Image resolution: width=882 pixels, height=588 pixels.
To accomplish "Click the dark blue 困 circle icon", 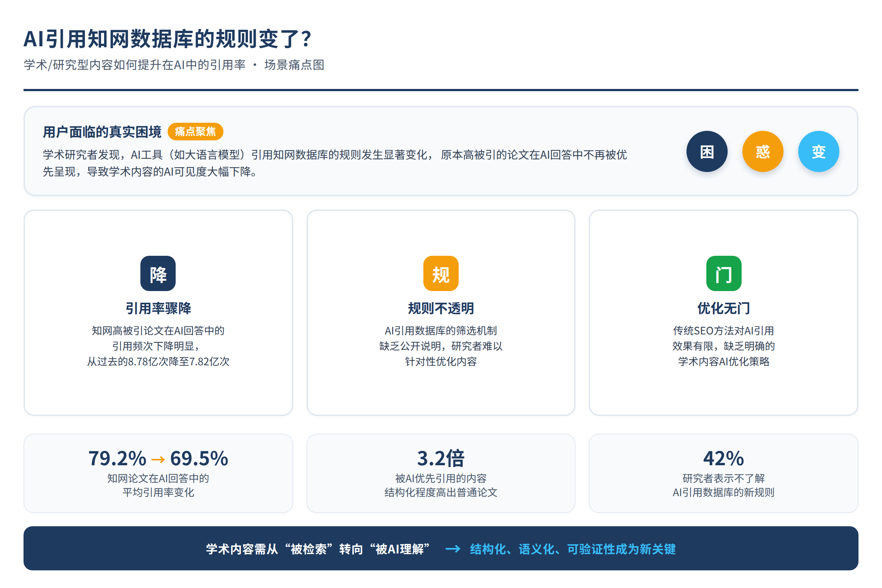I will click(707, 151).
